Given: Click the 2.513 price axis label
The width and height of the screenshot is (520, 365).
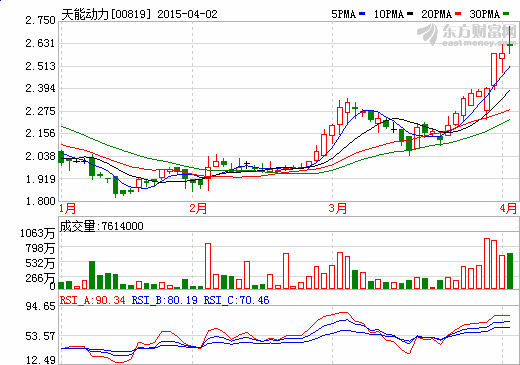Looking at the screenshot, I should [40, 66].
